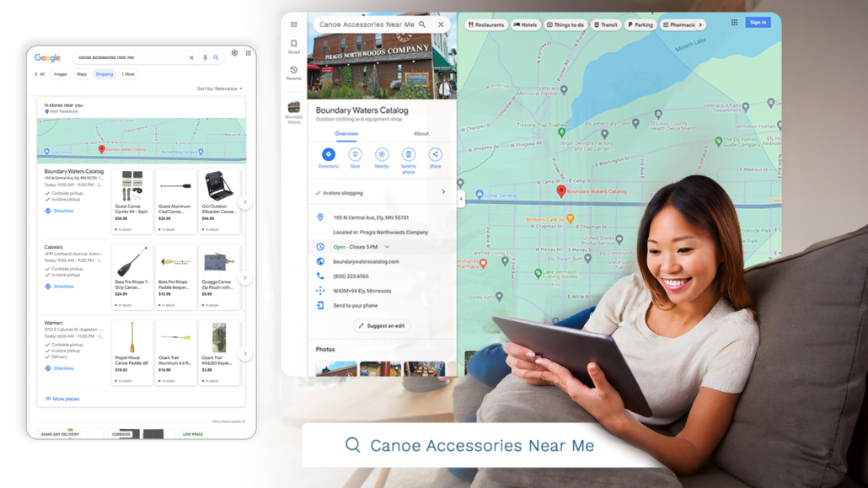Click the More places link
Image resolution: width=868 pixels, height=488 pixels.
pos(62,399)
